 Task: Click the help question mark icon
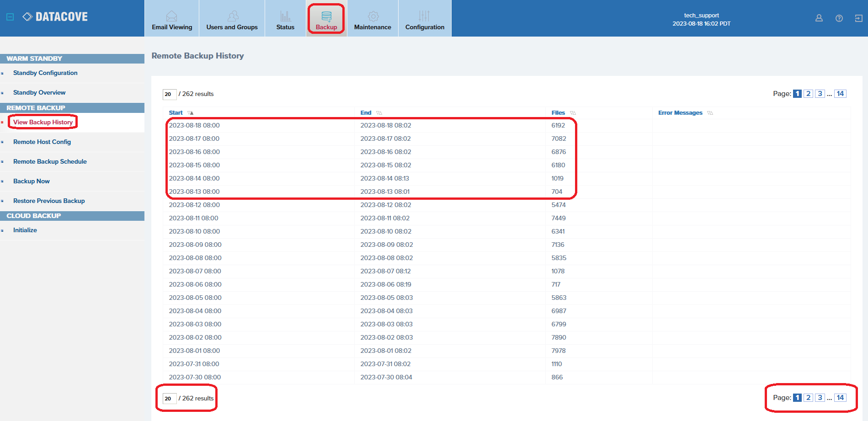839,18
